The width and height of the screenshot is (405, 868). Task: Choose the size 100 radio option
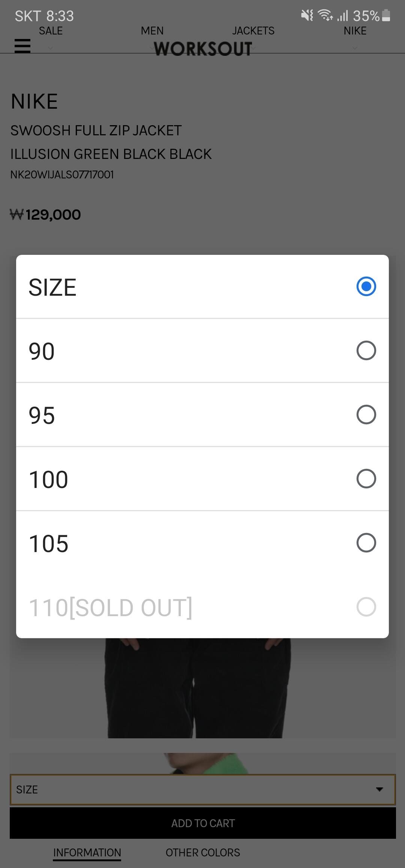click(366, 479)
